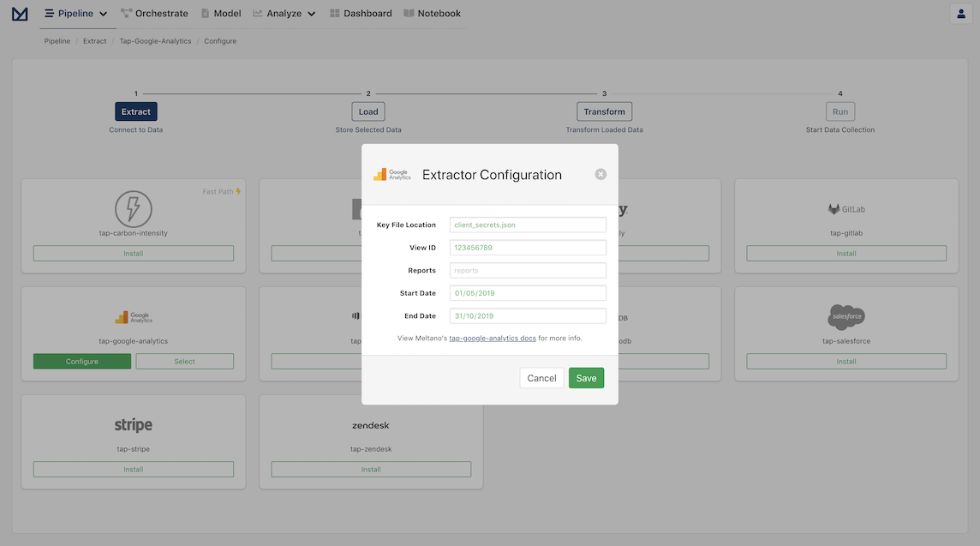The image size is (980, 546).
Task: Click the Google Analytics logo on tap-google-analytics card
Action: (x=133, y=317)
